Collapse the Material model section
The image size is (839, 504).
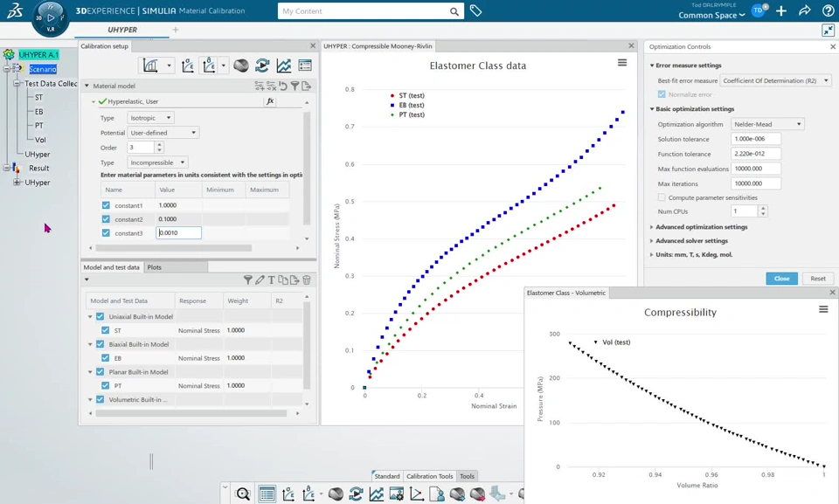[87, 86]
